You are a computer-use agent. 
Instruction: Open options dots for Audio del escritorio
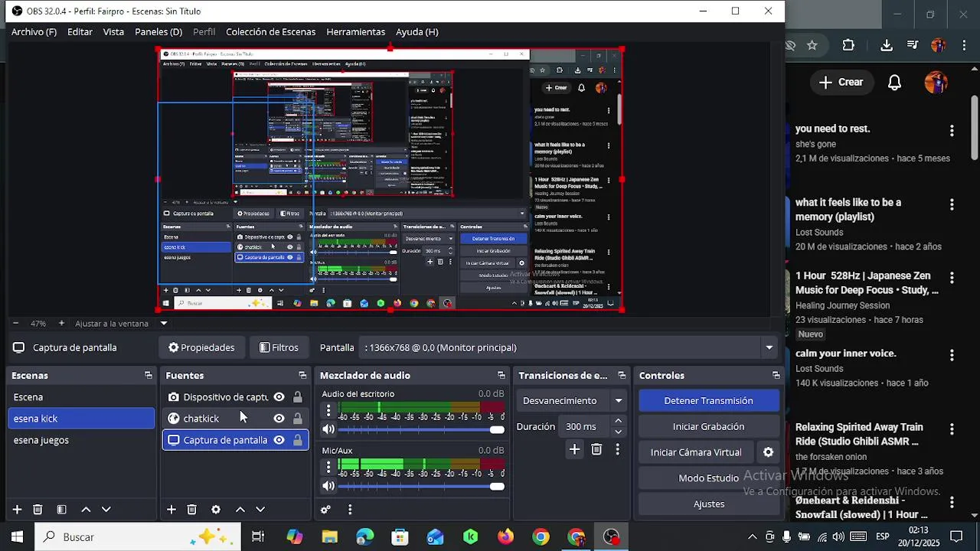pos(328,411)
